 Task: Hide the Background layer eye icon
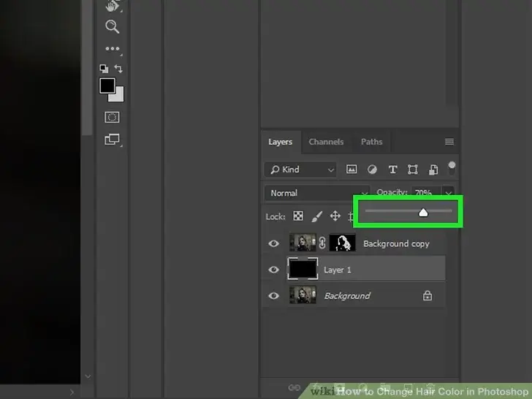[274, 296]
